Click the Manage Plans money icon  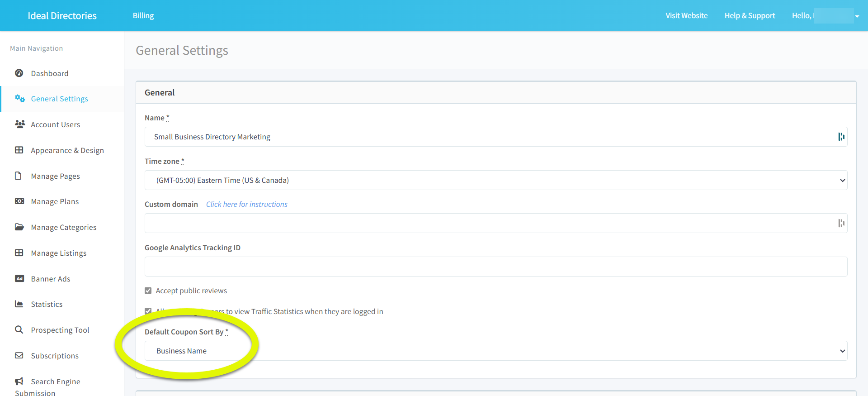click(19, 201)
